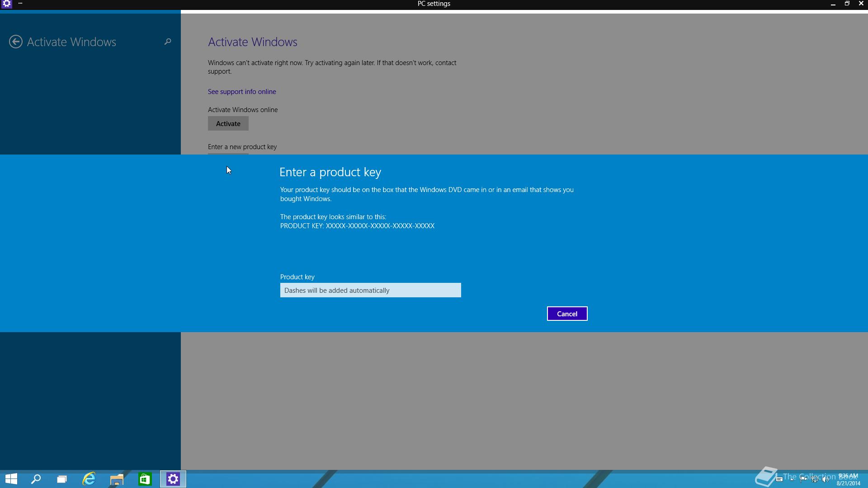The height and width of the screenshot is (488, 868).
Task: Open the search magnifier in the sidebar
Action: tap(168, 42)
